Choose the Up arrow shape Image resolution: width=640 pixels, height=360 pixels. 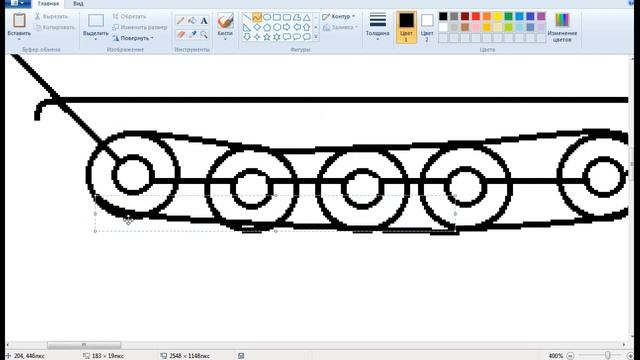307,27
